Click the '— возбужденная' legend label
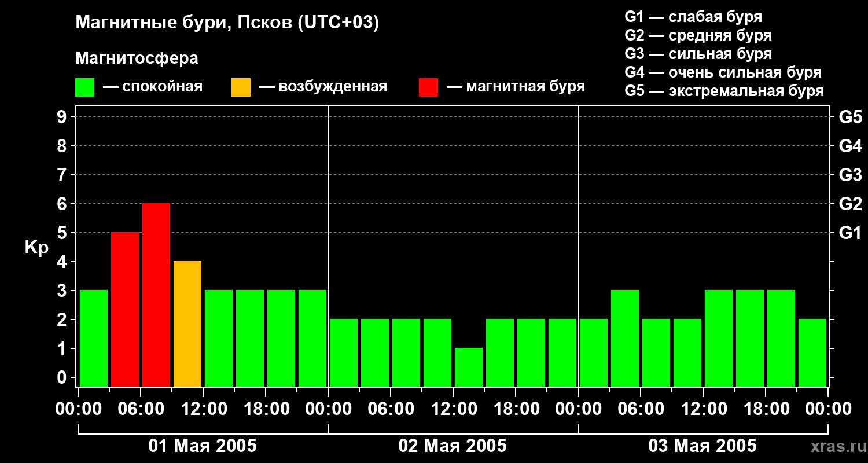Viewport: 868px width, 463px height. pos(323,87)
